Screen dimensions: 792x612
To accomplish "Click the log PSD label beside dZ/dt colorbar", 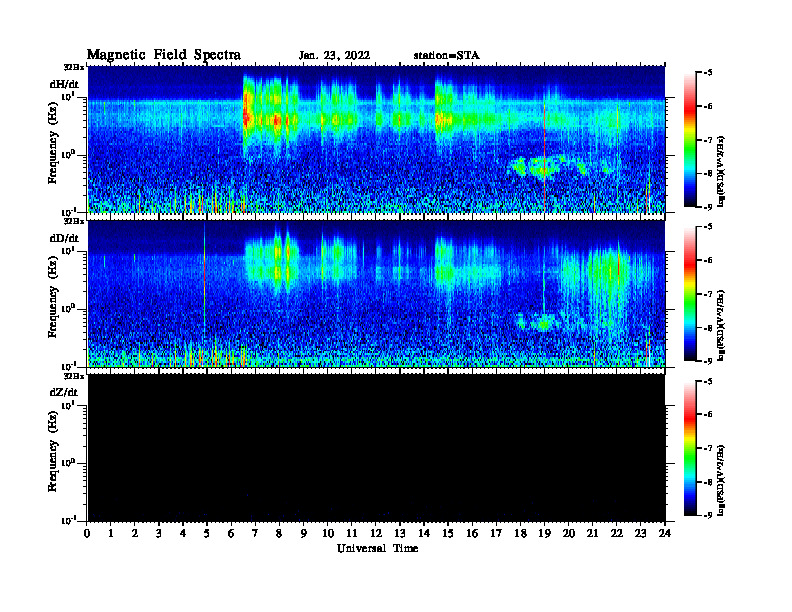I will 721,480.
